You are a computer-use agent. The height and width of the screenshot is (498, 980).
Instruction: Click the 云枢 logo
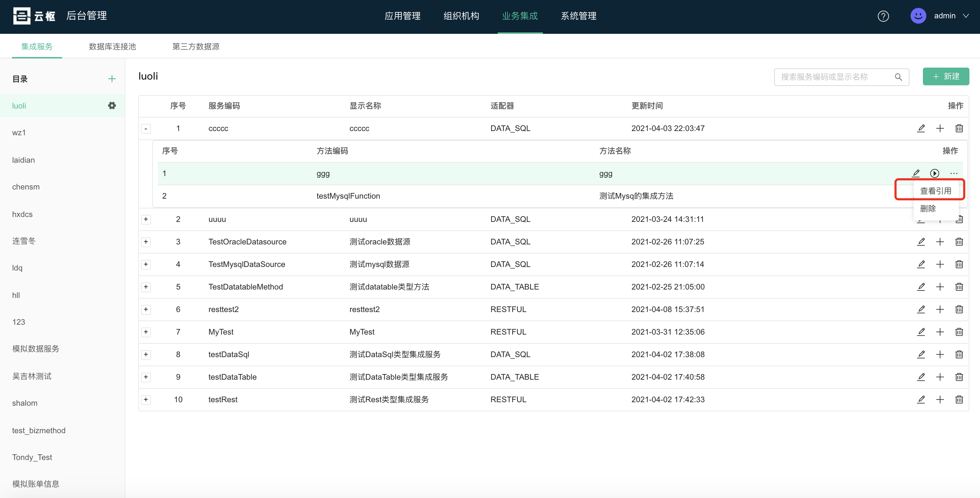pyautogui.click(x=34, y=16)
